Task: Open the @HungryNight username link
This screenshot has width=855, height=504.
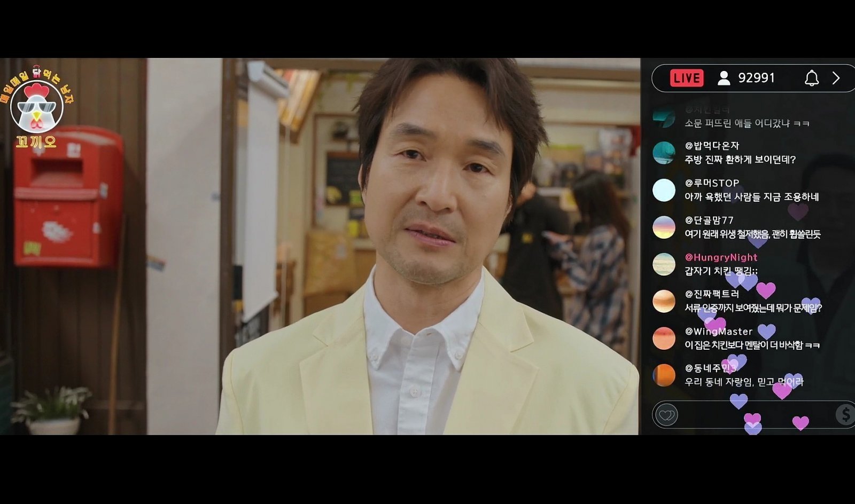Action: pos(721,257)
